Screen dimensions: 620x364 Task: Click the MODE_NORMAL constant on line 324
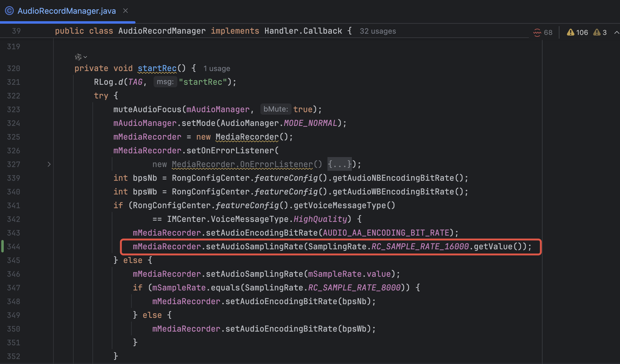[x=310, y=123]
